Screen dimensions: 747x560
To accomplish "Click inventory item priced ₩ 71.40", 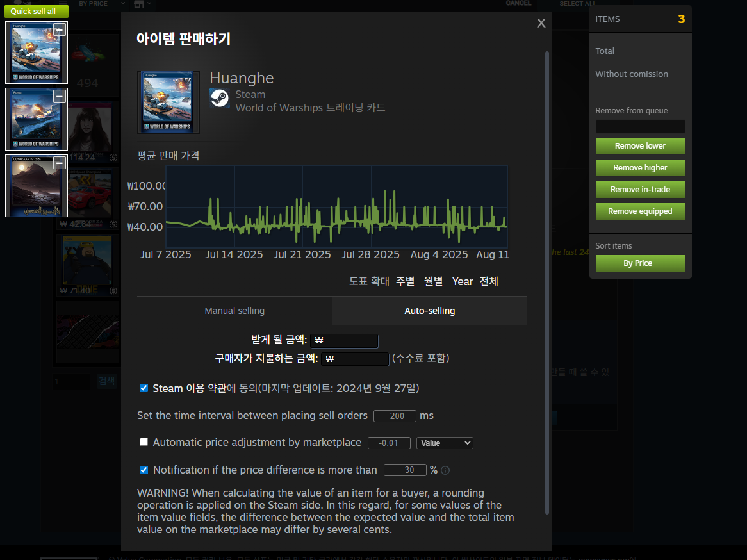I will click(x=88, y=265).
